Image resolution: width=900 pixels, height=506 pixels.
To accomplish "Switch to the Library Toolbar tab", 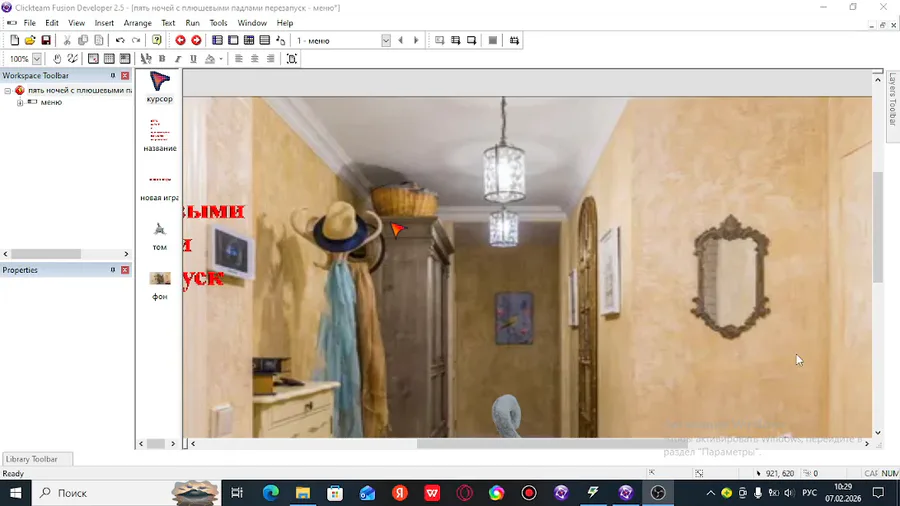I will (x=37, y=459).
